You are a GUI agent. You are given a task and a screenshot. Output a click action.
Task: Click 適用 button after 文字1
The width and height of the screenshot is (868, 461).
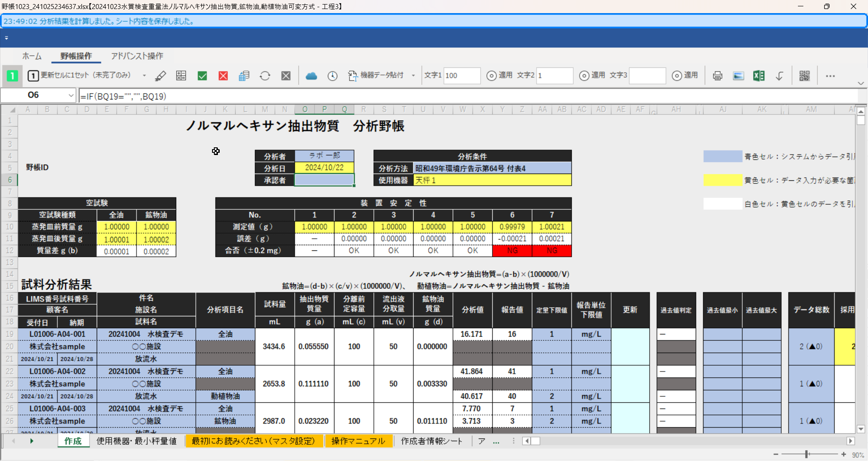pos(500,75)
